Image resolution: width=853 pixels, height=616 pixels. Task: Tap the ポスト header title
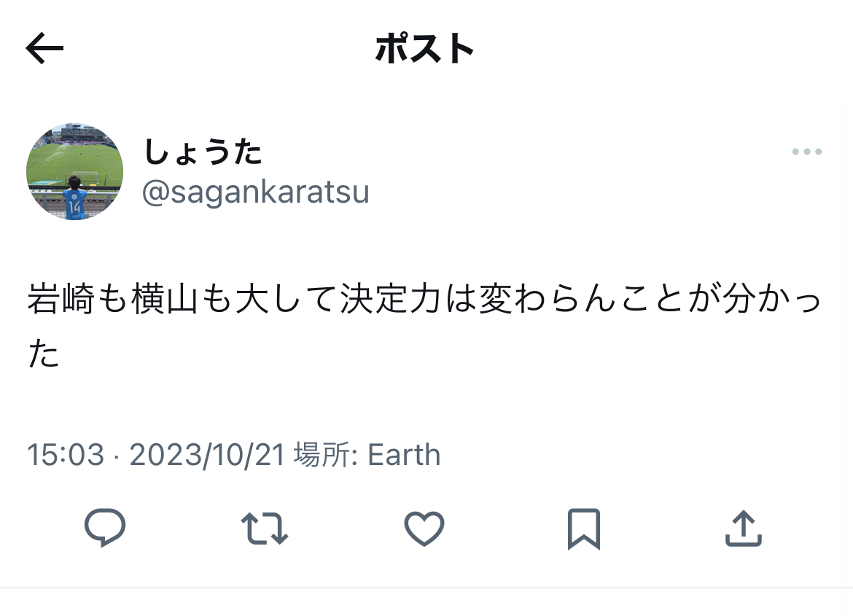(425, 49)
